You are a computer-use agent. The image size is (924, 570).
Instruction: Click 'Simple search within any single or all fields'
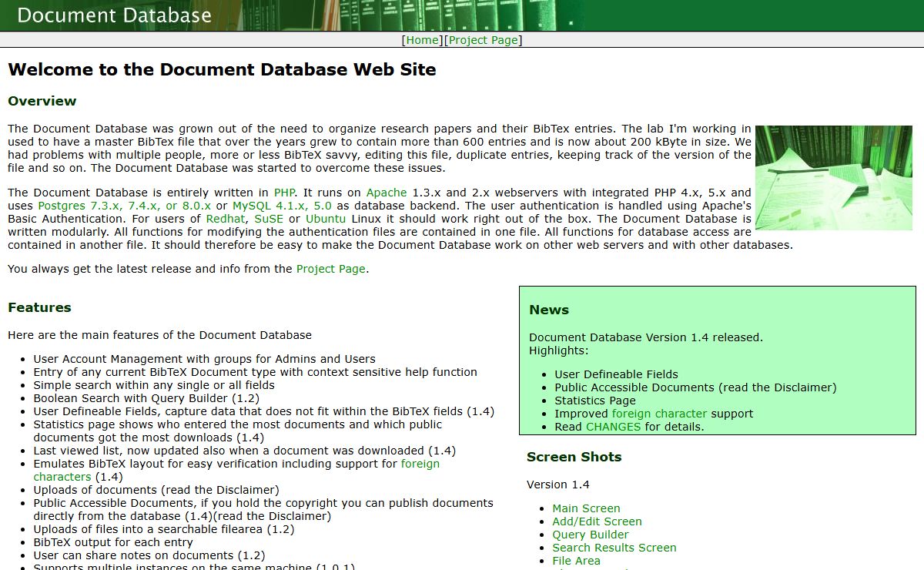(154, 385)
